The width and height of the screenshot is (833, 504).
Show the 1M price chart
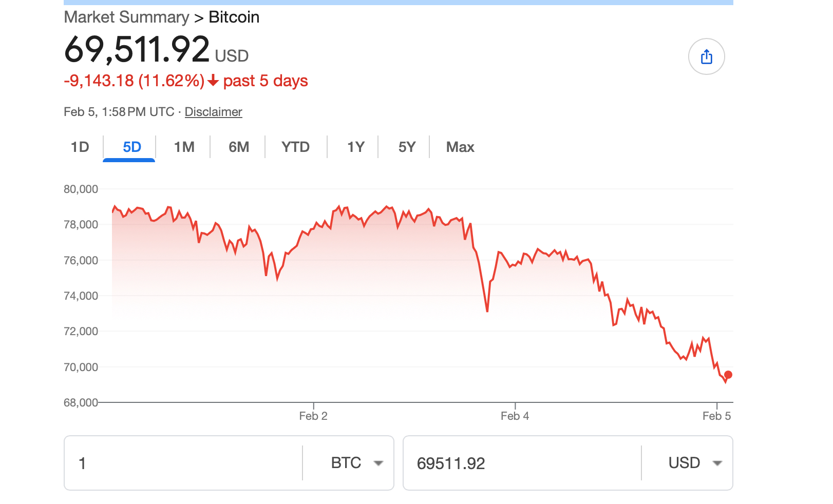(184, 147)
